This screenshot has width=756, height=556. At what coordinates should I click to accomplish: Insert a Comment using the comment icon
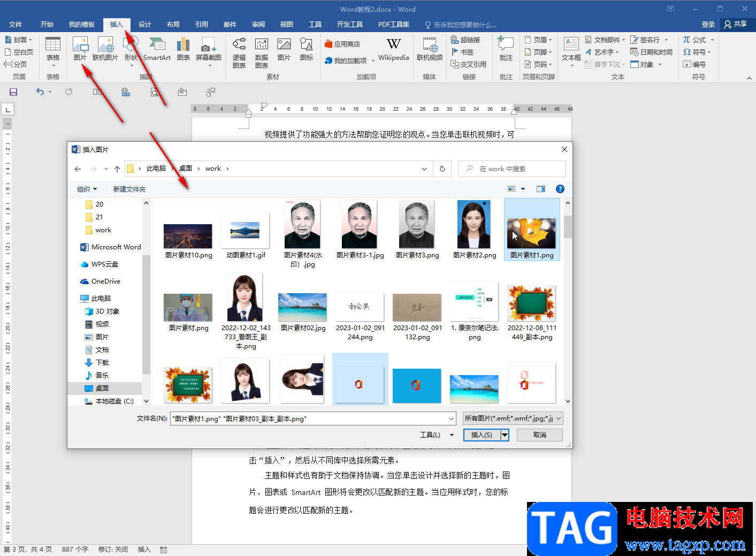point(506,49)
